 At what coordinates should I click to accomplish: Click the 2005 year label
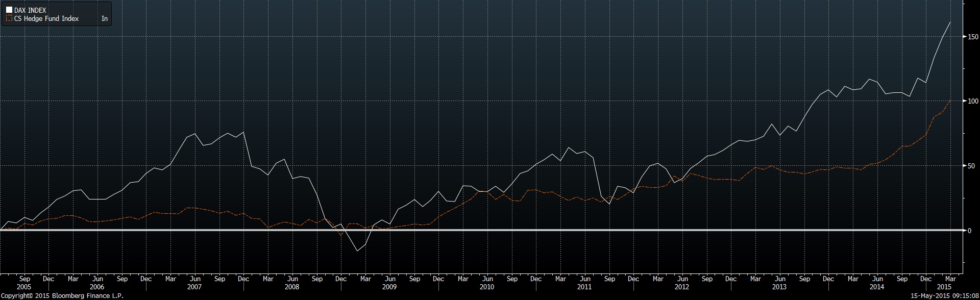(24, 287)
